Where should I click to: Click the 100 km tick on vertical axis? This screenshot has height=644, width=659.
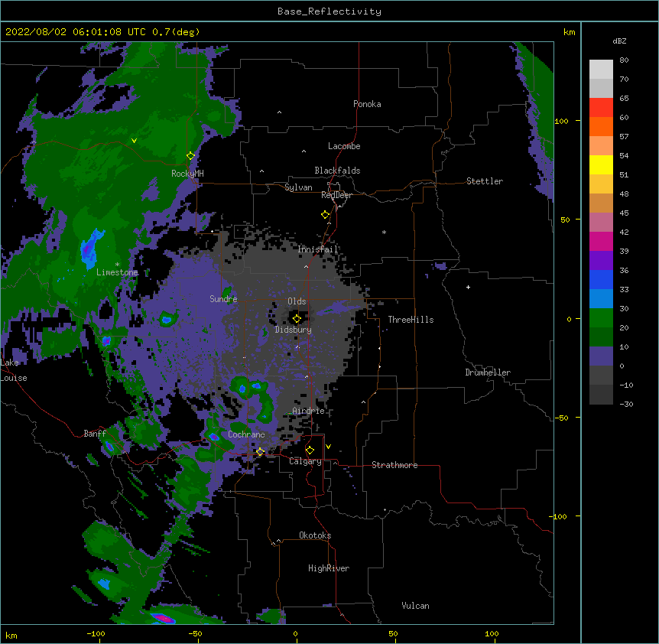pos(561,121)
